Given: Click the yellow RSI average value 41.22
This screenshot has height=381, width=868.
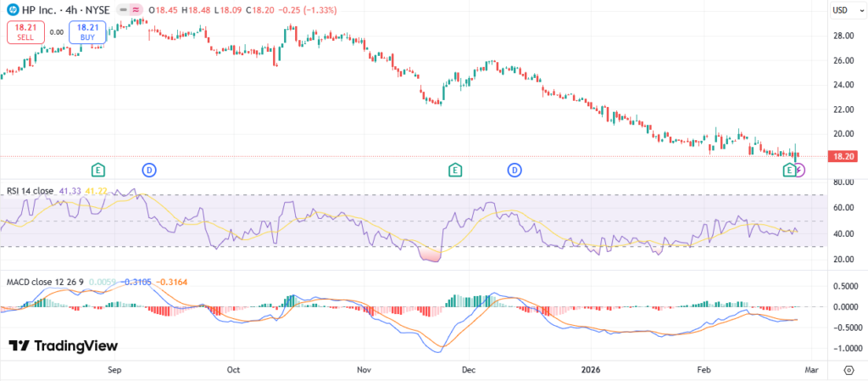Looking at the screenshot, I should tap(97, 191).
